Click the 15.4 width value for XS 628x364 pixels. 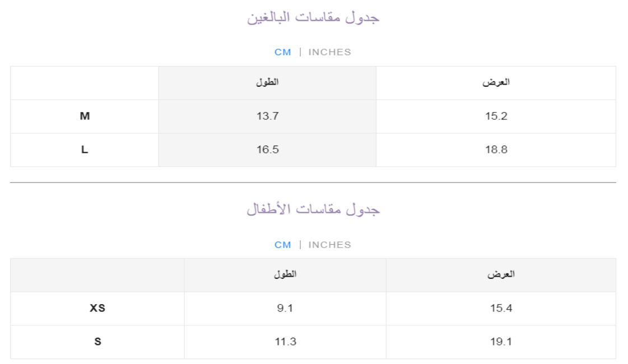click(x=501, y=308)
